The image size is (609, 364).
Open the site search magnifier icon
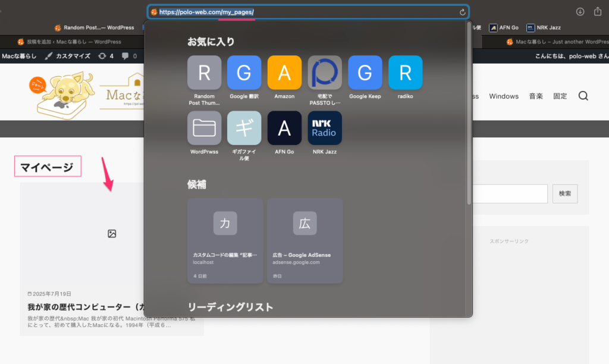coord(583,96)
